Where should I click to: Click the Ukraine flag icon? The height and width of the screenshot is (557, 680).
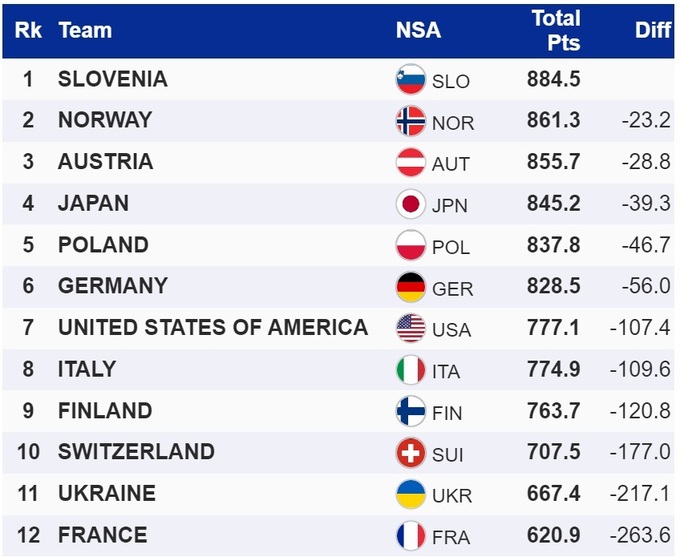[x=411, y=494]
